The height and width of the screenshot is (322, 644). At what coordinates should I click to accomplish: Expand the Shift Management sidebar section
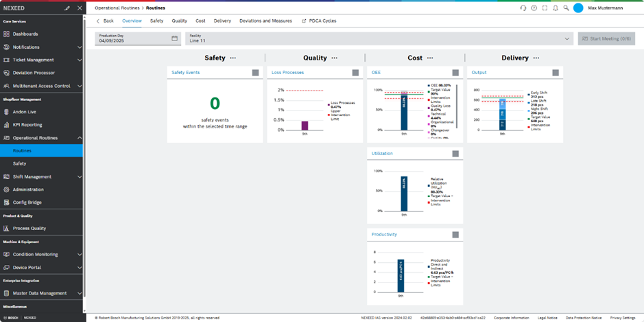coord(80,176)
